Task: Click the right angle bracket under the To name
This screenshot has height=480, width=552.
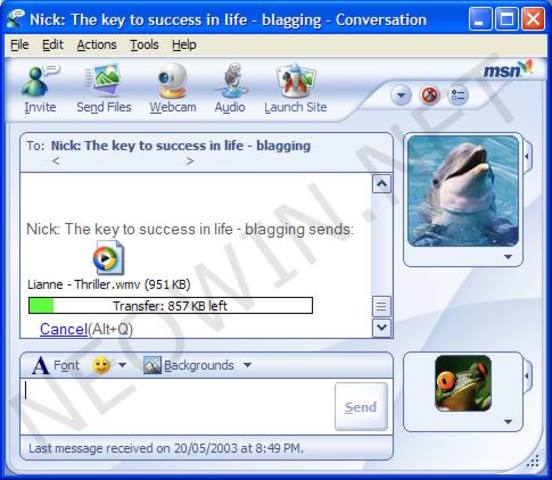Action: click(190, 161)
